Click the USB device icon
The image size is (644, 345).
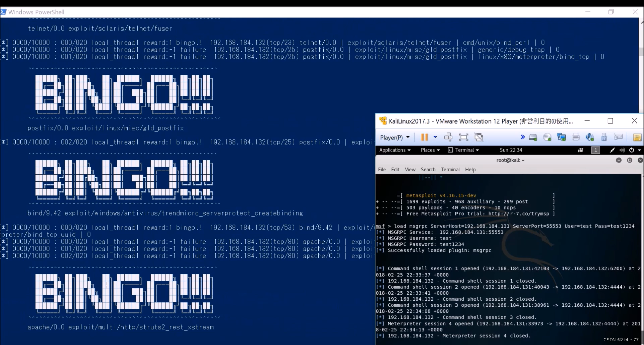605,137
